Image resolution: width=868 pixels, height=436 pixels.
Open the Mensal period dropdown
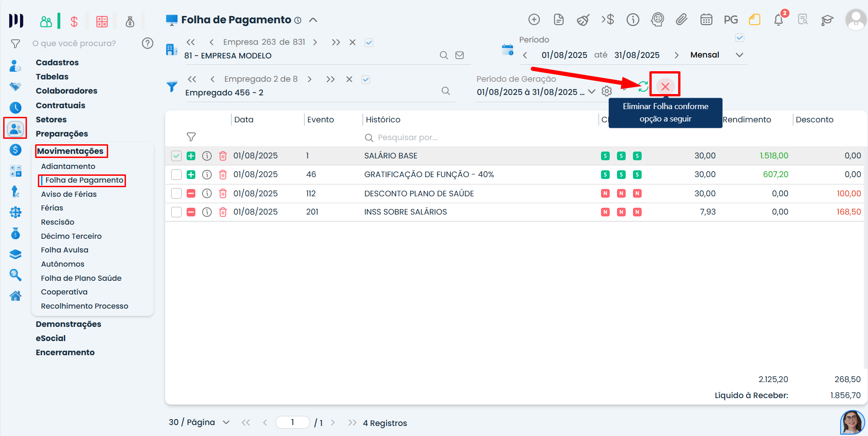[x=739, y=55]
